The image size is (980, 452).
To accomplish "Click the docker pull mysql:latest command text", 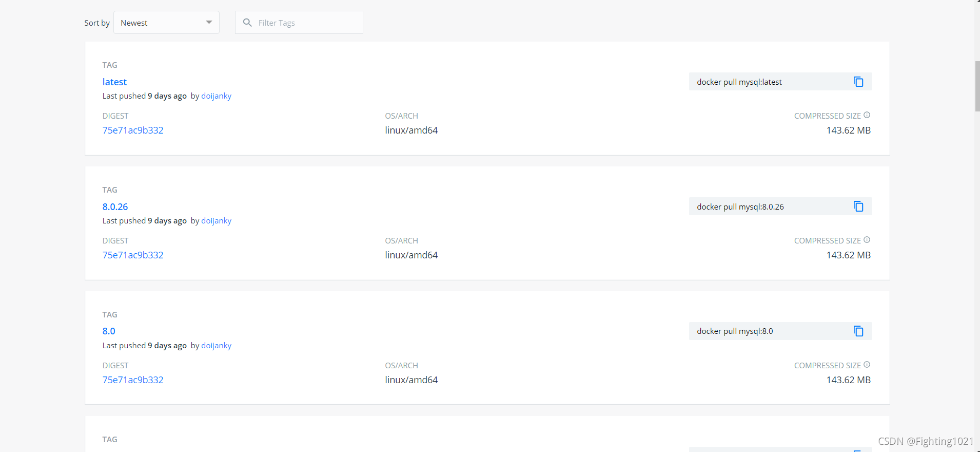I will pos(739,82).
